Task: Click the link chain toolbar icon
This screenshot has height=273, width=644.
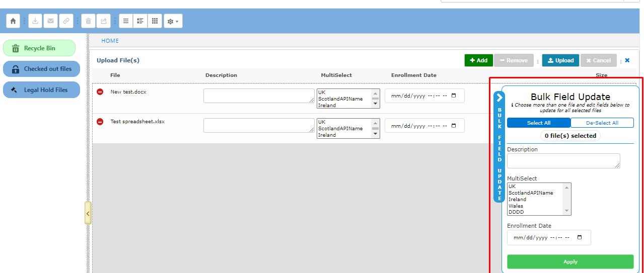Action: click(x=65, y=21)
